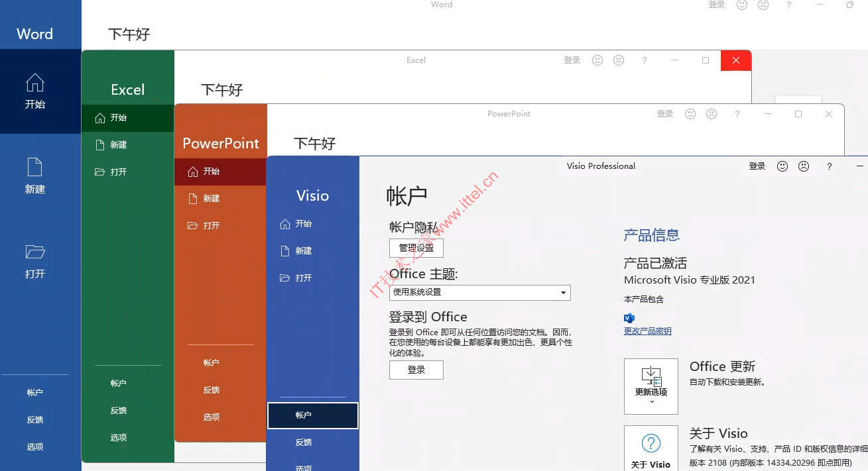
Task: Click Word's New (新建) document icon
Action: 34,168
